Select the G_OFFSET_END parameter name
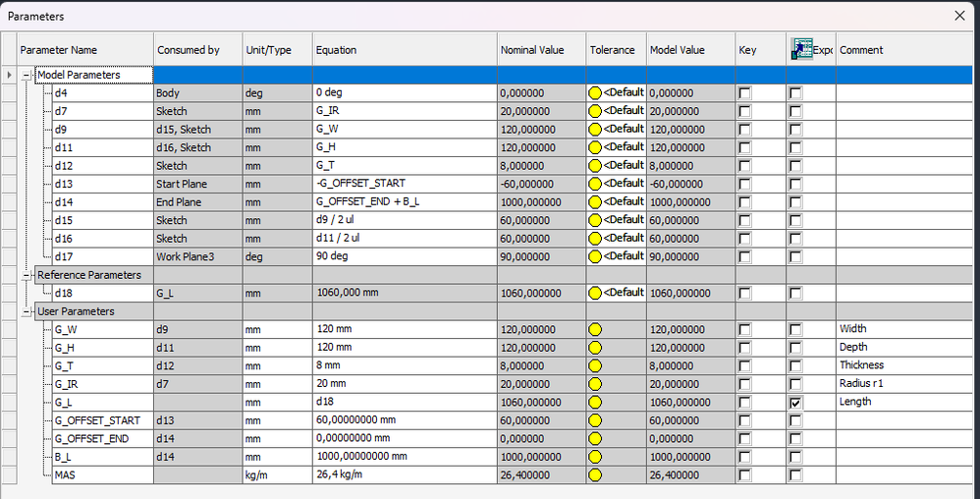 [102, 438]
